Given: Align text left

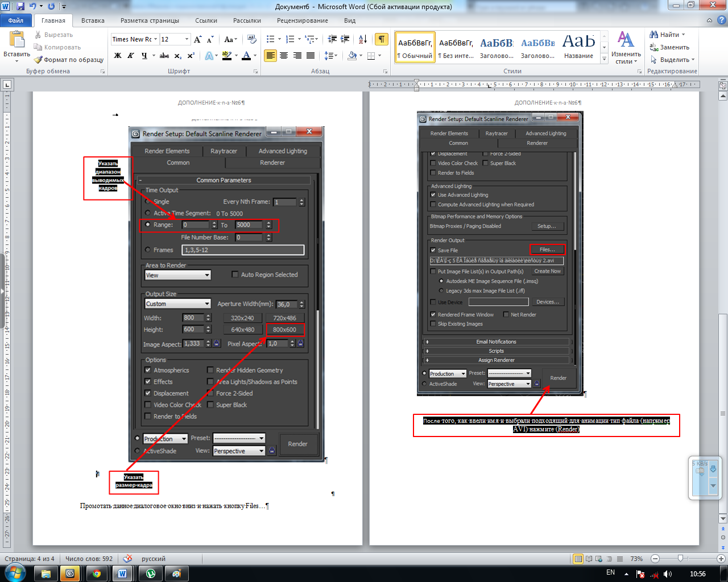Looking at the screenshot, I should click(270, 56).
